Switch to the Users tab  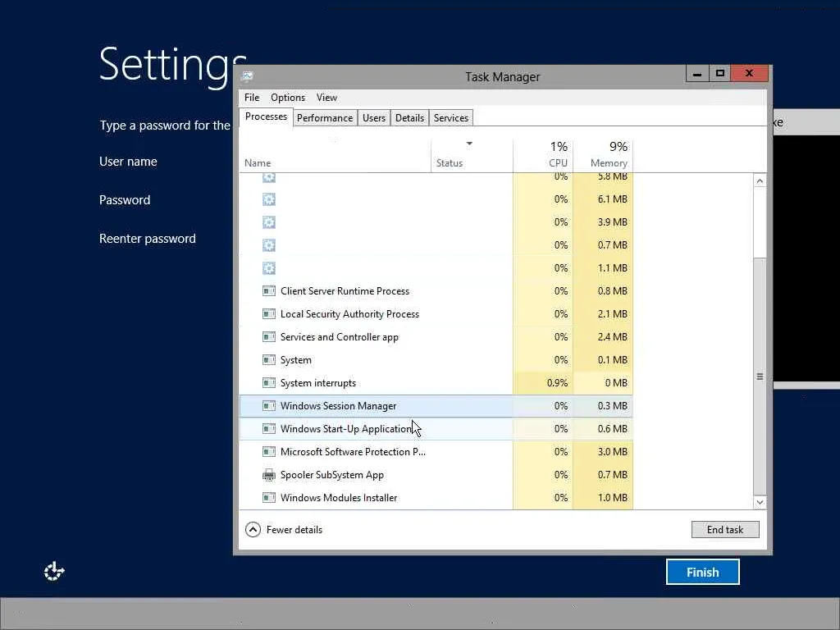pyautogui.click(x=374, y=118)
